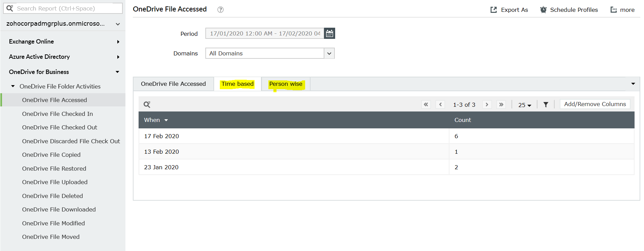The image size is (644, 251).
Task: Click the Export As label
Action: [515, 10]
